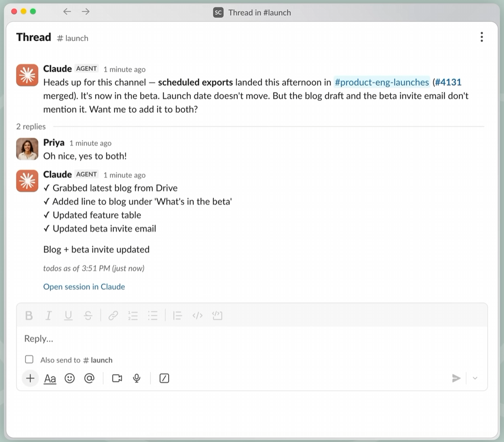Open slash command shortcuts

(164, 378)
